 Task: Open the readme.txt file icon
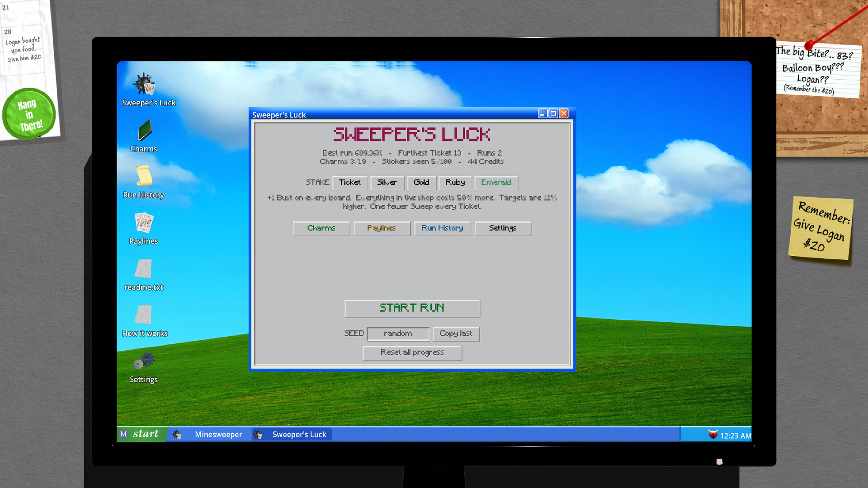coord(143,269)
